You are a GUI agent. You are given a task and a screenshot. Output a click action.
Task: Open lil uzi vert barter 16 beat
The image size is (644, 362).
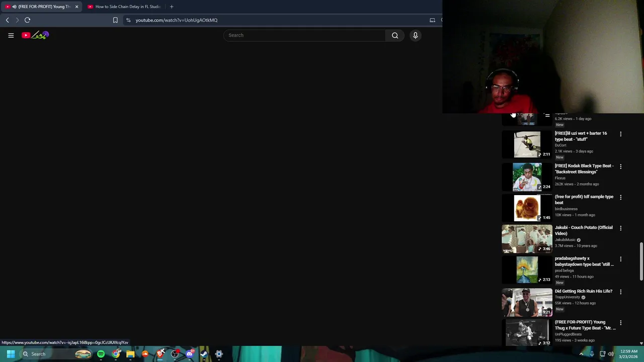click(x=581, y=136)
